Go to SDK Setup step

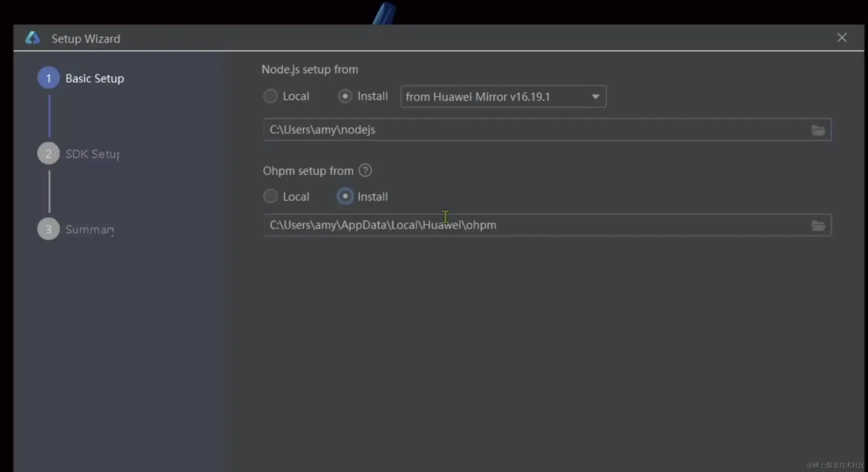(x=92, y=154)
